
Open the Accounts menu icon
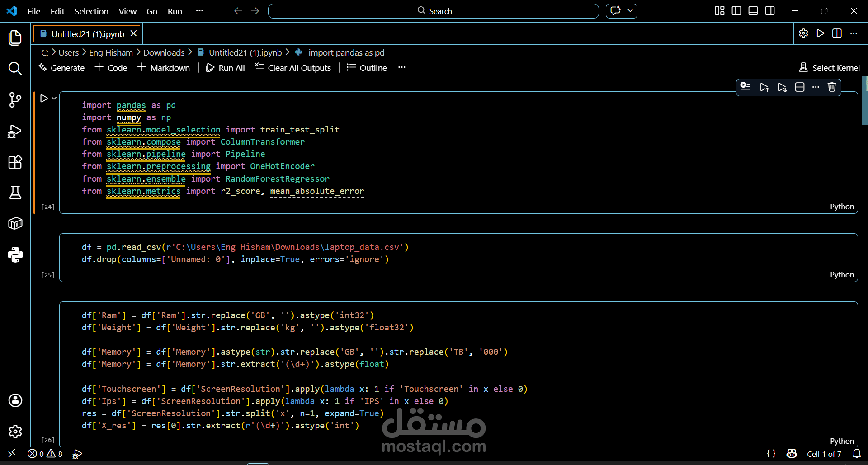[15, 400]
